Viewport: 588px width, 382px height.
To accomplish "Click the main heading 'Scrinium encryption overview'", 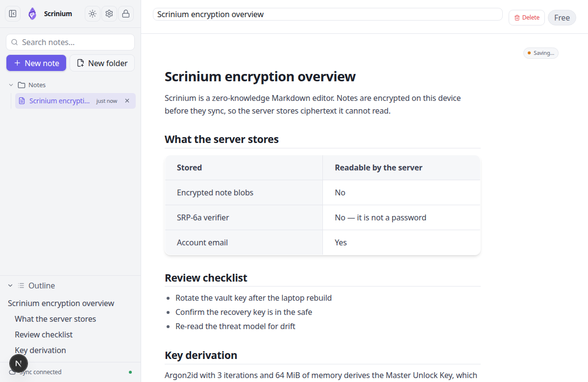I will [260, 77].
